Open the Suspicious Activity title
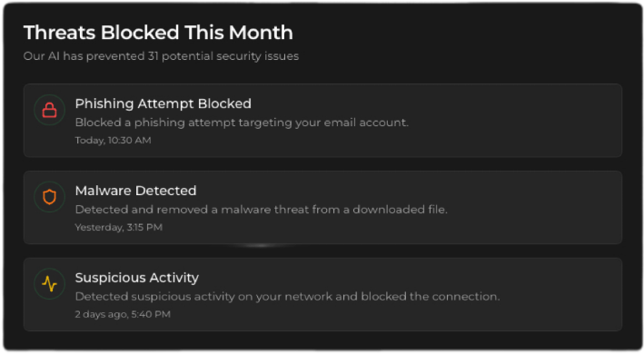The image size is (644, 354). pos(137,278)
